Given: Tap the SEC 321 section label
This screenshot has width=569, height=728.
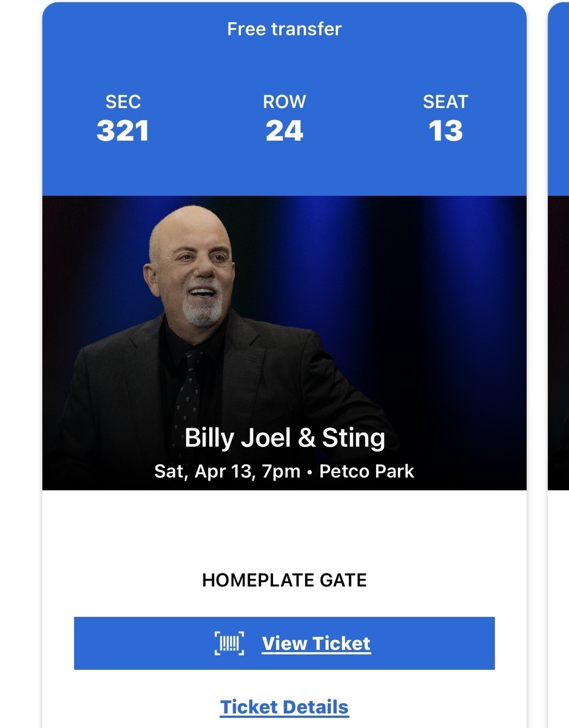Looking at the screenshot, I should point(124,118).
